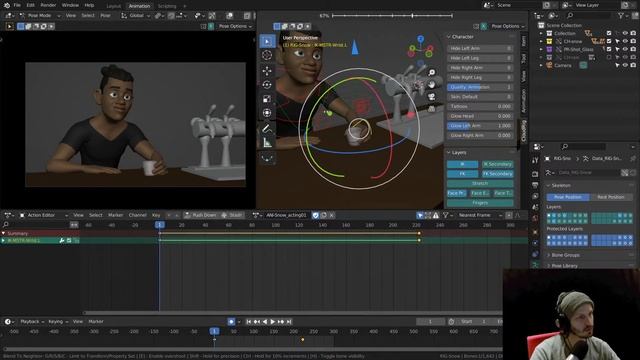Toggle the FK Secondary layer button
This screenshot has width=640, height=360.
point(497,174)
